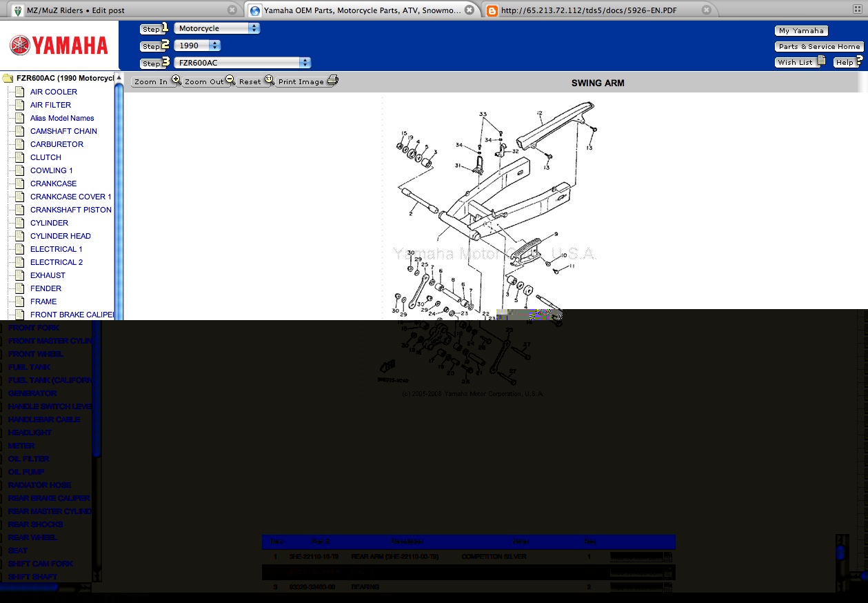Open the CLUTCH assembly link

point(46,157)
